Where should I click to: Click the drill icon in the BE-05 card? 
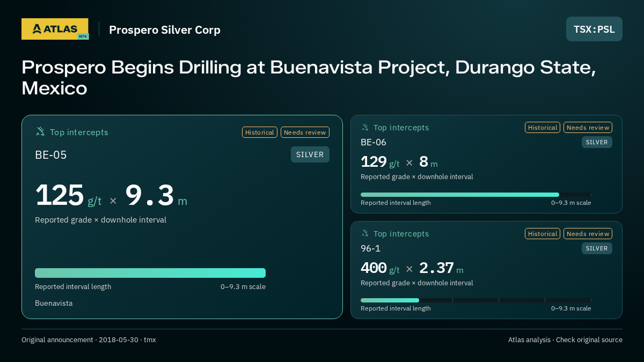point(40,131)
